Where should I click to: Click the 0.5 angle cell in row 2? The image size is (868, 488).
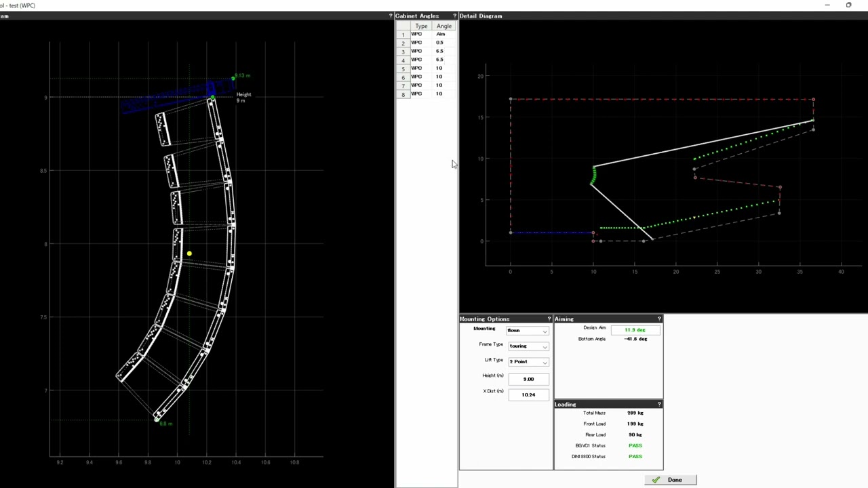[x=439, y=43]
